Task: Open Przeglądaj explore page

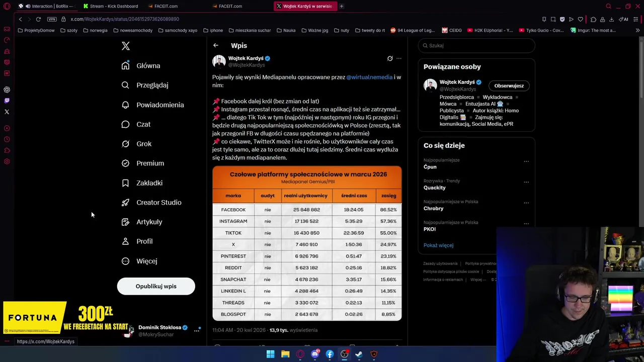Action: click(145, 85)
